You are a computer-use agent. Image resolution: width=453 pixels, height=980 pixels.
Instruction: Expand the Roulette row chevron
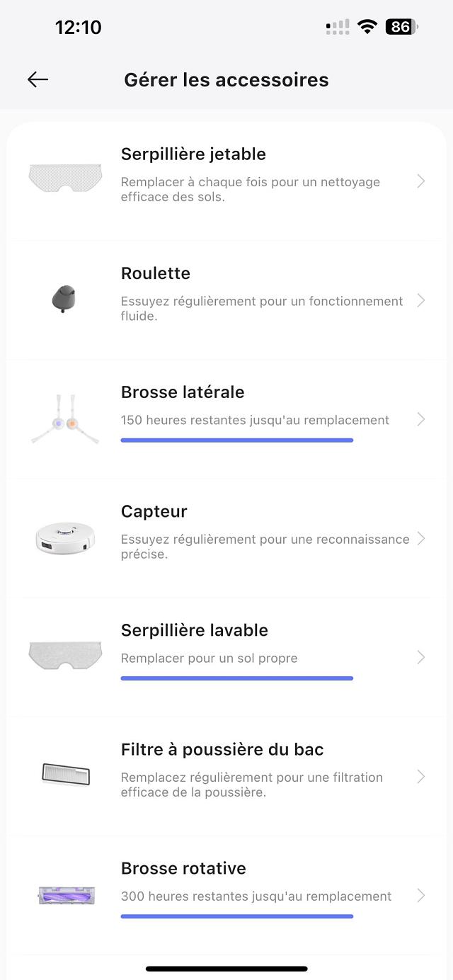coord(421,301)
